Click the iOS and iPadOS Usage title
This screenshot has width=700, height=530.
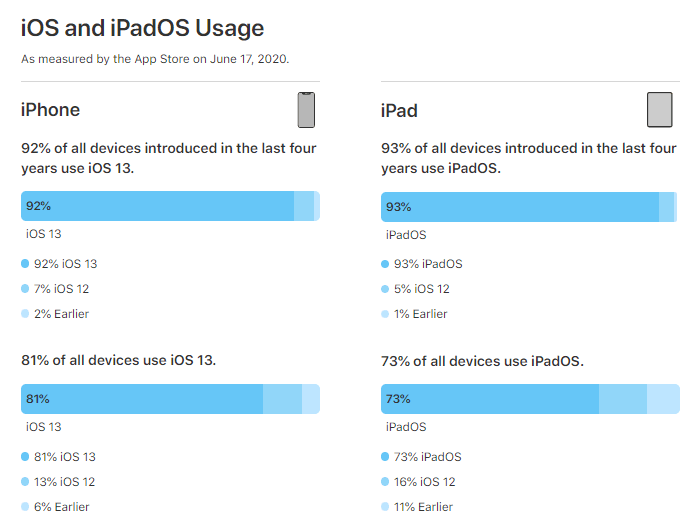pyautogui.click(x=142, y=28)
